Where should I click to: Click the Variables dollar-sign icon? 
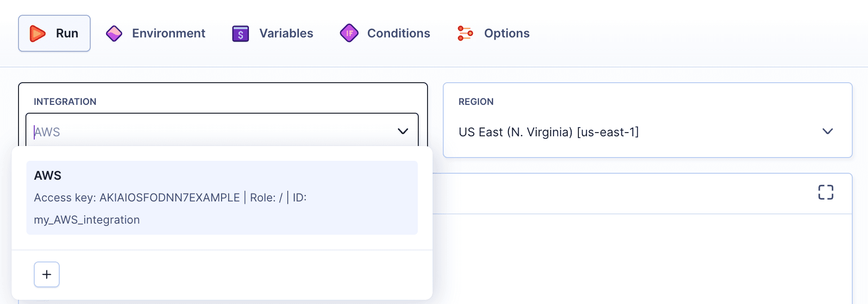[x=240, y=33]
